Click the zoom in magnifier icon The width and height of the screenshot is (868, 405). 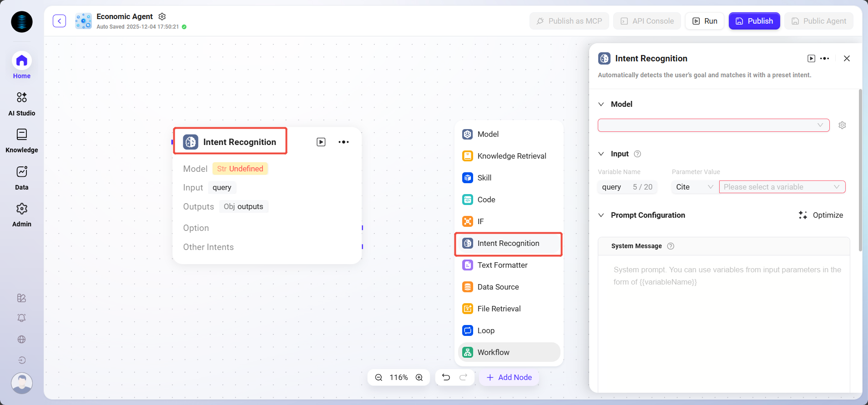tap(419, 377)
